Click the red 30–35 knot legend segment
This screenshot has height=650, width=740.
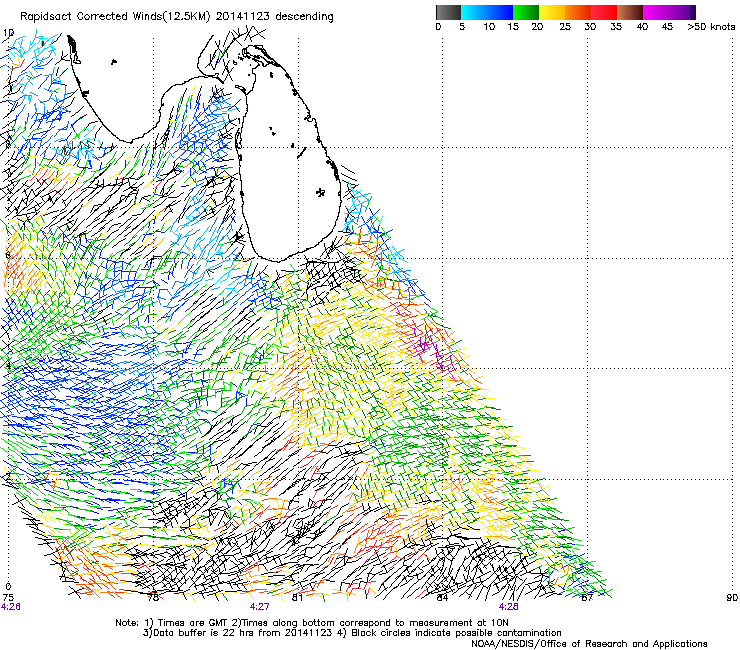[604, 12]
